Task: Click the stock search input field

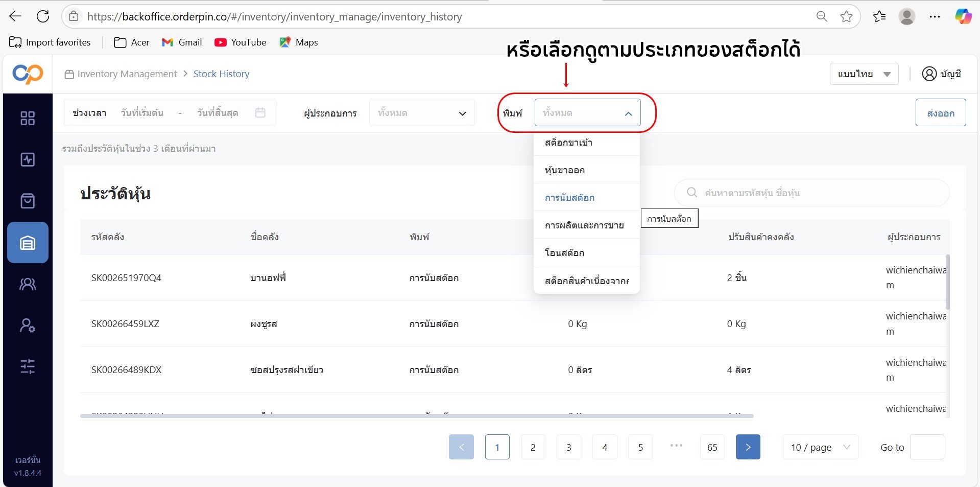Action: tap(812, 193)
